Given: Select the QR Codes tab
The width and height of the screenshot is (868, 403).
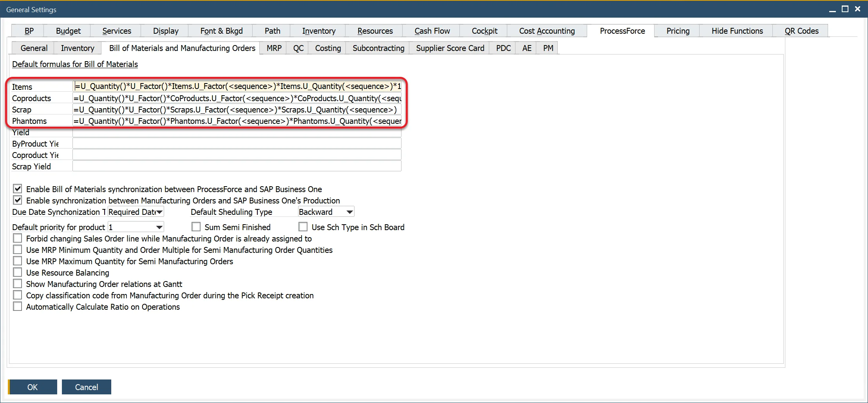Looking at the screenshot, I should [801, 31].
